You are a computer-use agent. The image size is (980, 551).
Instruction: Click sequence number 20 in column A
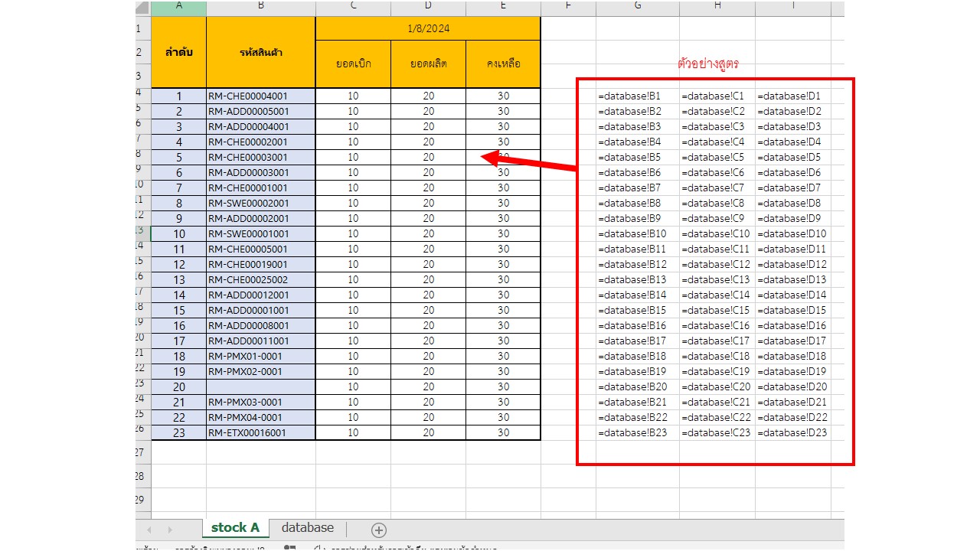pyautogui.click(x=178, y=387)
